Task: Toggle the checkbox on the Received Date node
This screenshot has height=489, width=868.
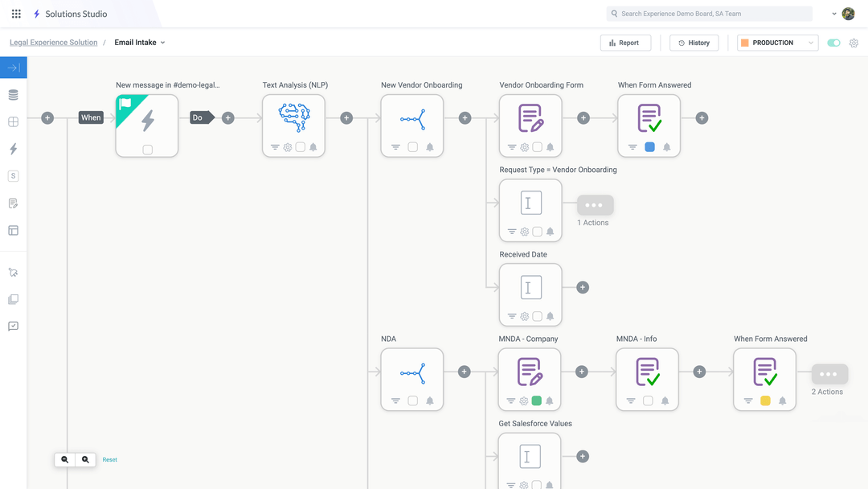Action: click(535, 316)
